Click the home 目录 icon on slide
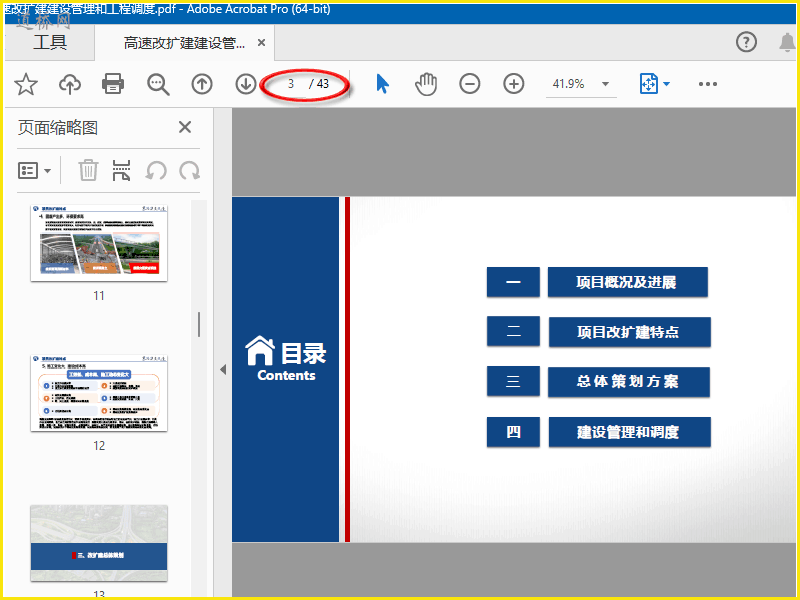Viewport: 800px width, 600px height. [260, 351]
